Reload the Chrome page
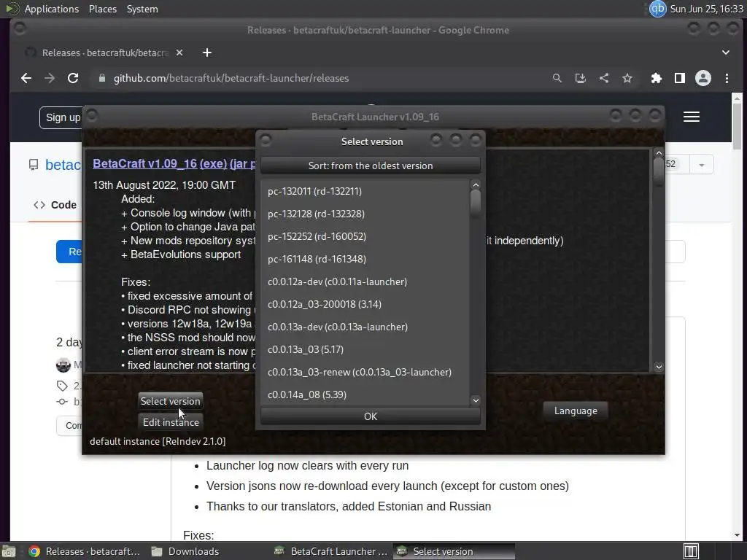 (x=73, y=78)
